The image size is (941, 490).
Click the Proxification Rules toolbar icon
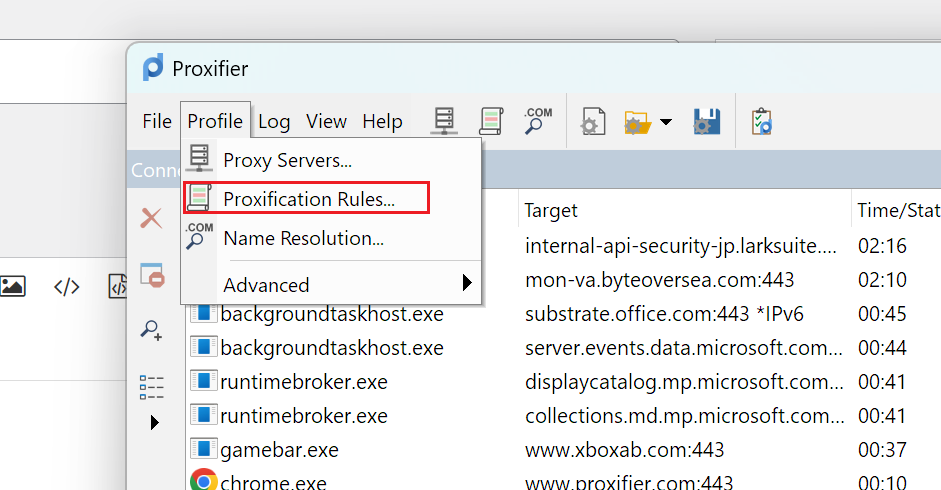click(491, 121)
